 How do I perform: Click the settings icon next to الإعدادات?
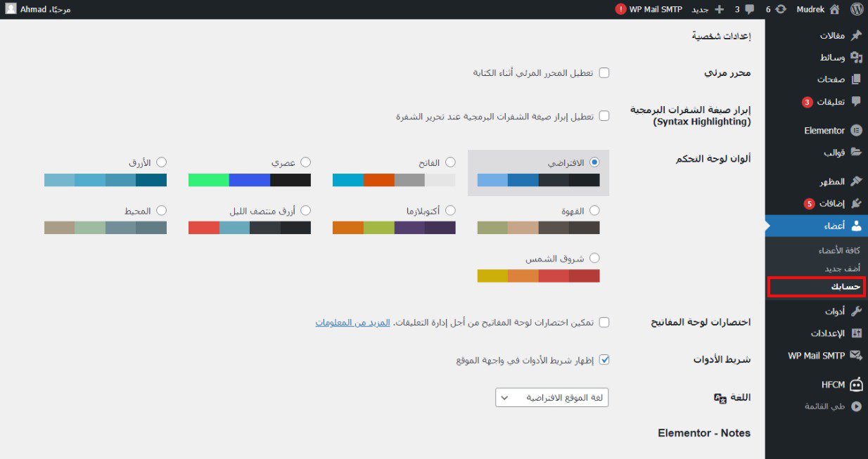(x=856, y=333)
